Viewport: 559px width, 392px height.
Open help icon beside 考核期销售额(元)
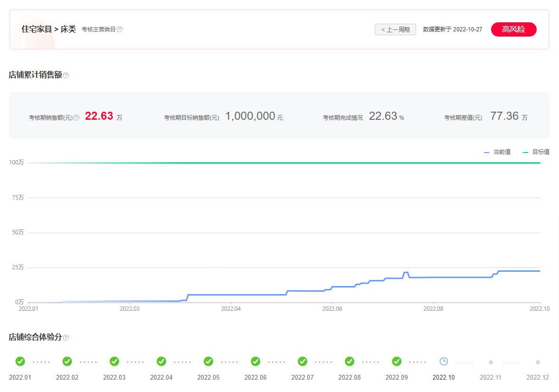tap(76, 117)
